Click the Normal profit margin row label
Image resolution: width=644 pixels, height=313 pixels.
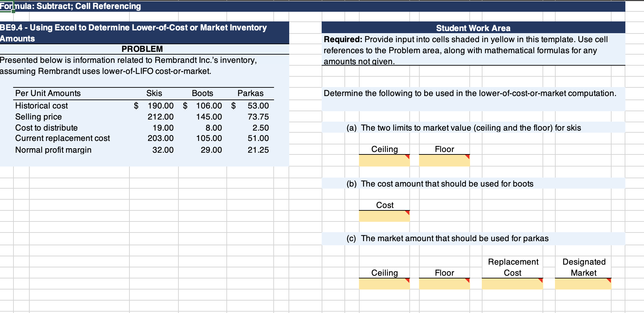coord(53,150)
